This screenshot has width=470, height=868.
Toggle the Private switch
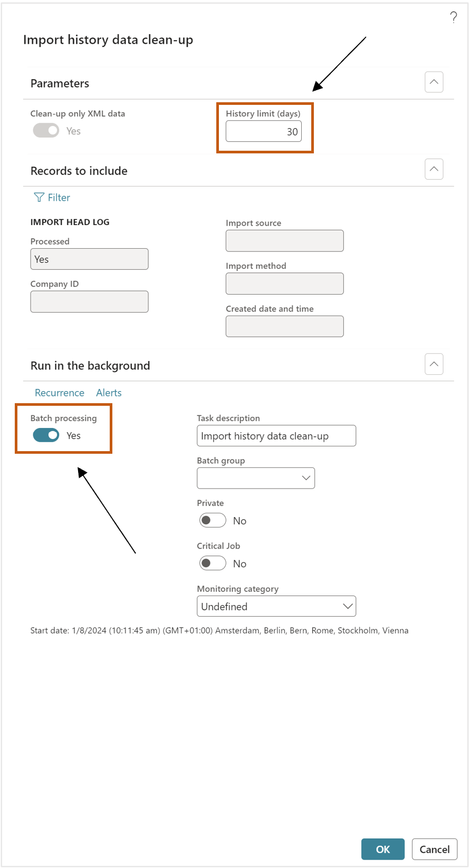click(213, 521)
